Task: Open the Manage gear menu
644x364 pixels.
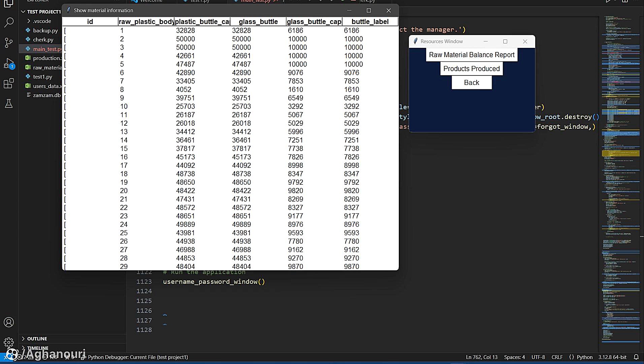Action: tap(9, 342)
